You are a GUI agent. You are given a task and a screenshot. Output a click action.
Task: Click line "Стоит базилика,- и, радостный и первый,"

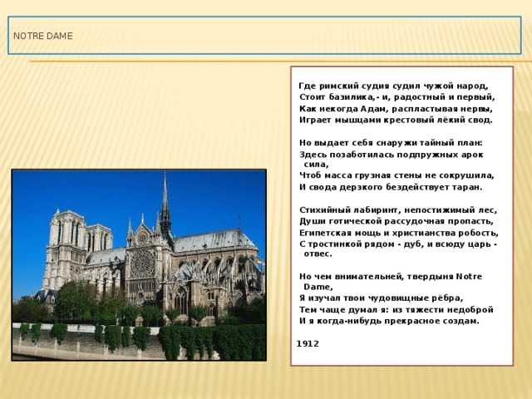397,97
